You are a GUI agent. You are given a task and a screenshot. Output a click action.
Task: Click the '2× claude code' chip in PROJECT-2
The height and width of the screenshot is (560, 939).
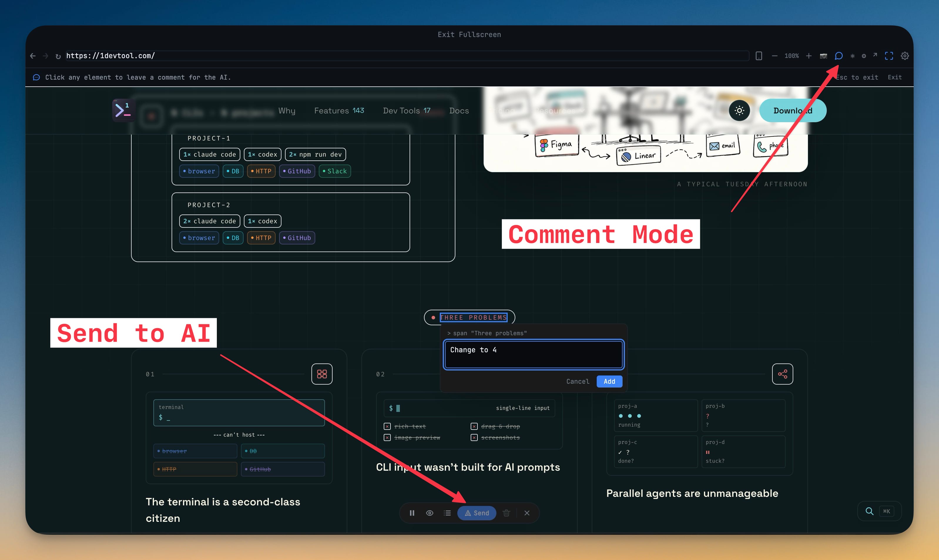click(x=209, y=221)
